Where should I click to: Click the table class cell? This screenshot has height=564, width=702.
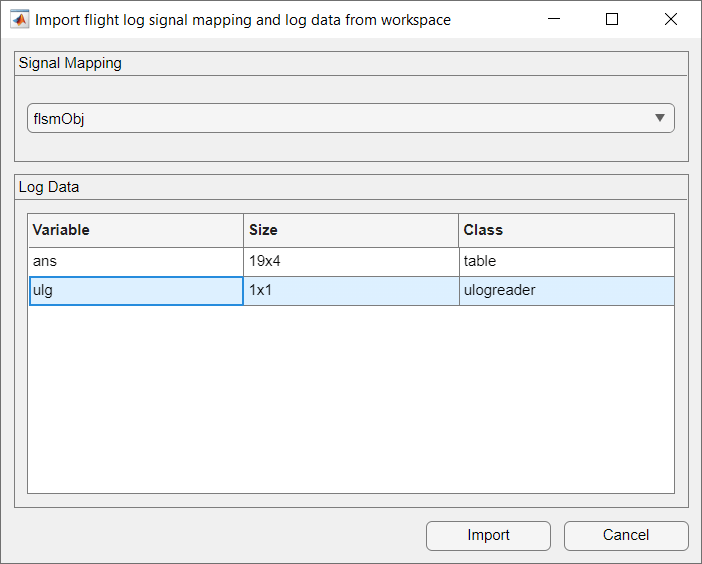click(566, 261)
